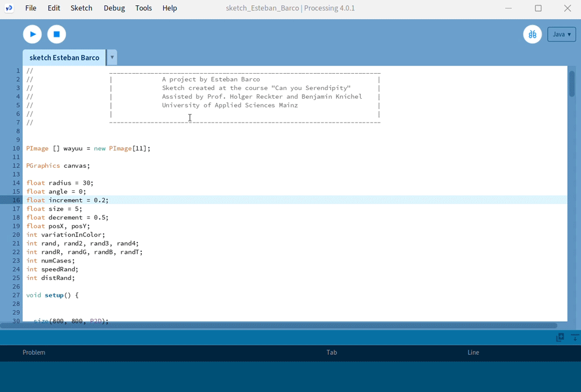The image size is (581, 392).
Task: Open the Help menu
Action: (x=170, y=8)
